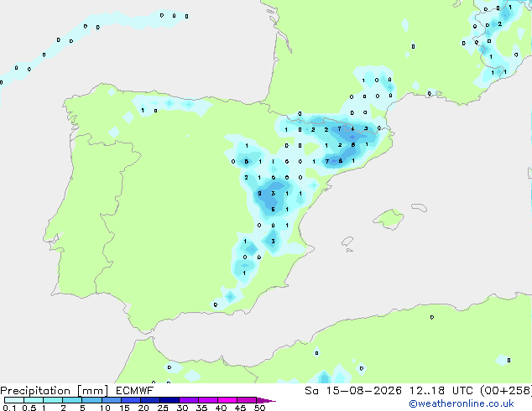Viewport: 532px width, 411px height.
Task: Choose the 40–45 mm bright pink legend box
Action: tap(227, 400)
